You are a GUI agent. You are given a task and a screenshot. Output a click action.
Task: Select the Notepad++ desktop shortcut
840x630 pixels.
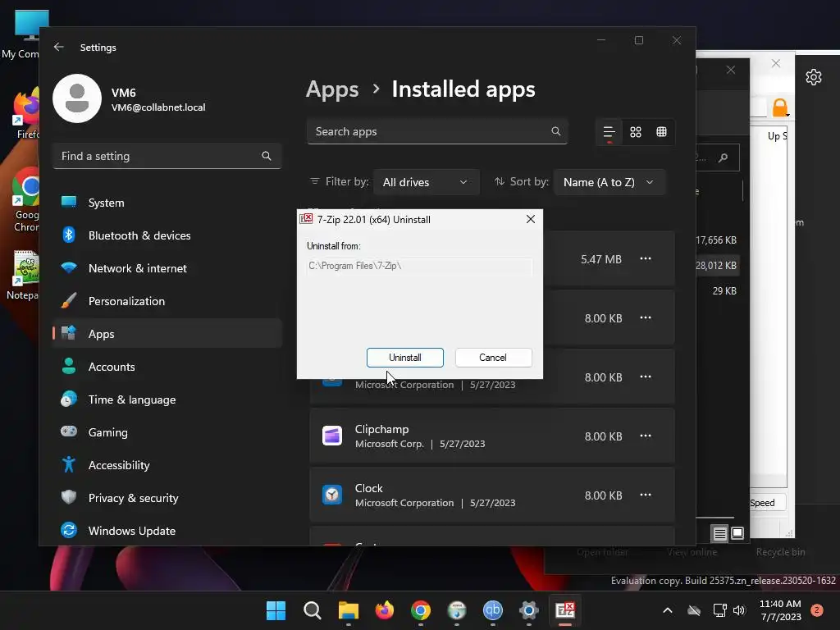pyautogui.click(x=24, y=275)
